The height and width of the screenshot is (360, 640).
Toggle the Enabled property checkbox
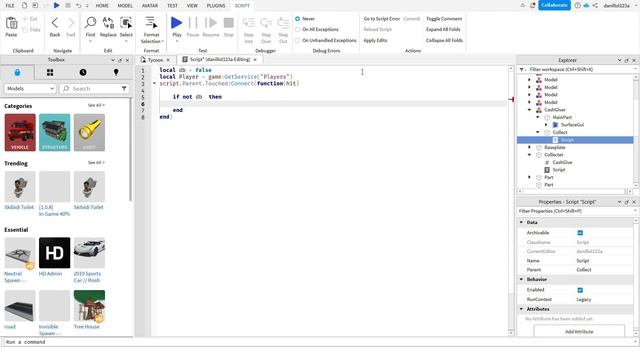pos(580,290)
